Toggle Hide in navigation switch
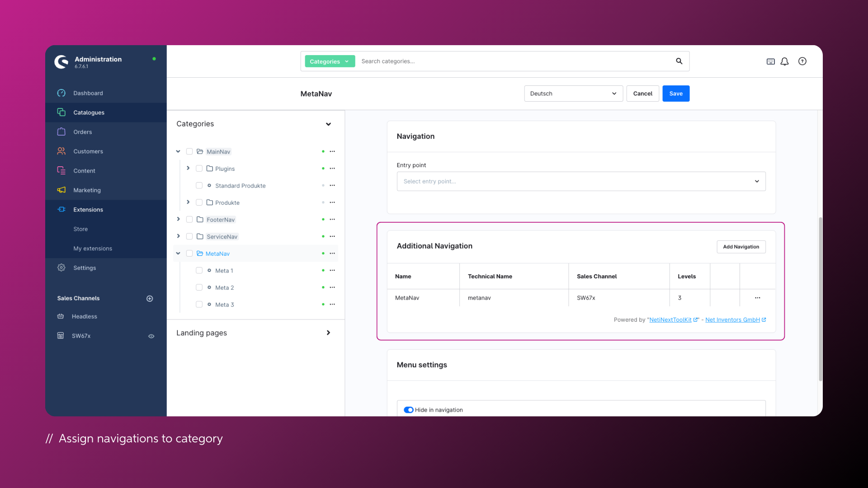The height and width of the screenshot is (488, 868). pos(409,410)
